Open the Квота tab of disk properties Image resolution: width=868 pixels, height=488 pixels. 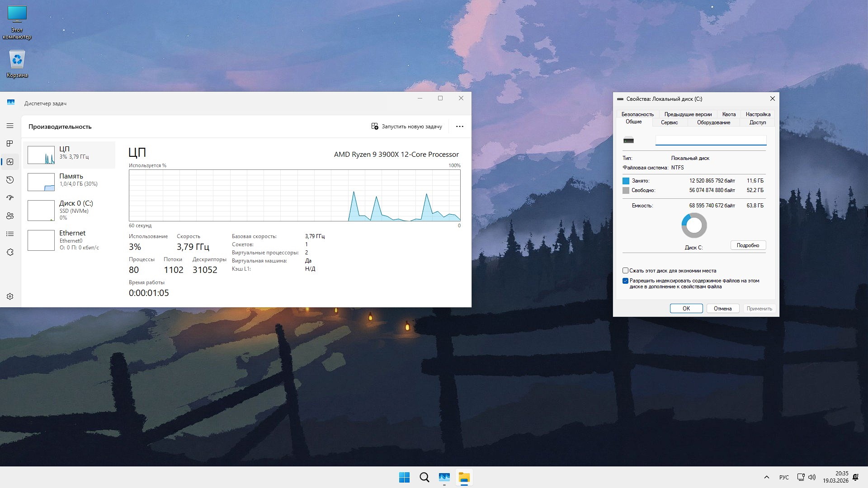coord(729,114)
